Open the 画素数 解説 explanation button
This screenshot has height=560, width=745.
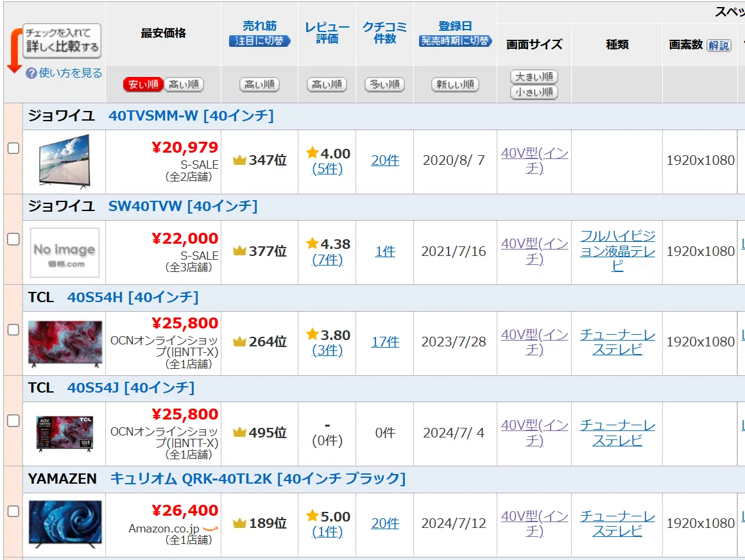(719, 45)
